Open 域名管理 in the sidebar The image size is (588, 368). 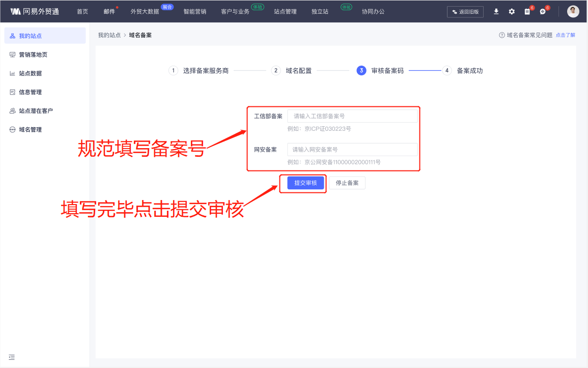point(30,130)
